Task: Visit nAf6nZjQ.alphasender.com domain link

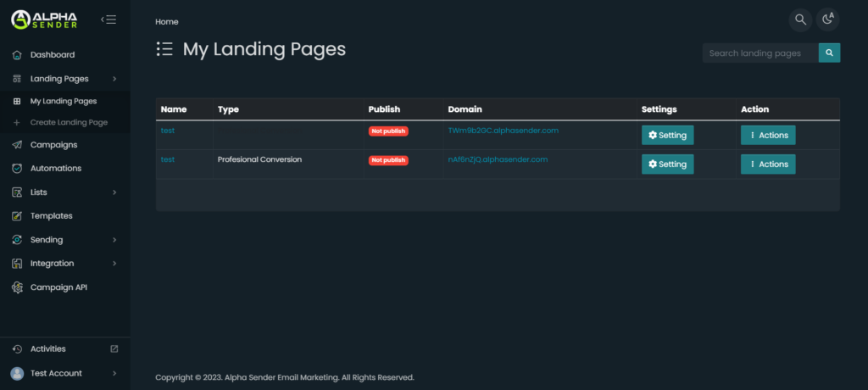Action: coord(498,159)
